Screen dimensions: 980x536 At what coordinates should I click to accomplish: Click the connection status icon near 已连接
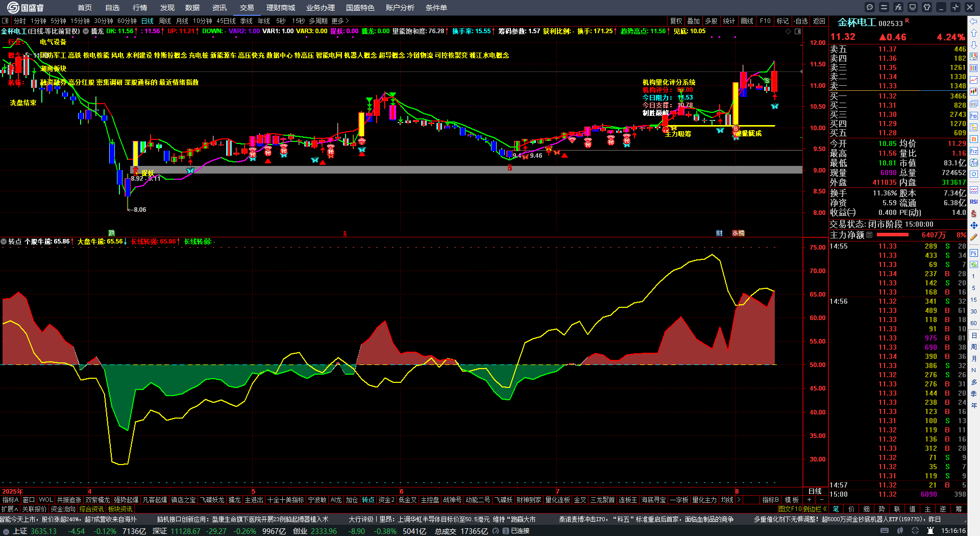pyautogui.click(x=506, y=531)
